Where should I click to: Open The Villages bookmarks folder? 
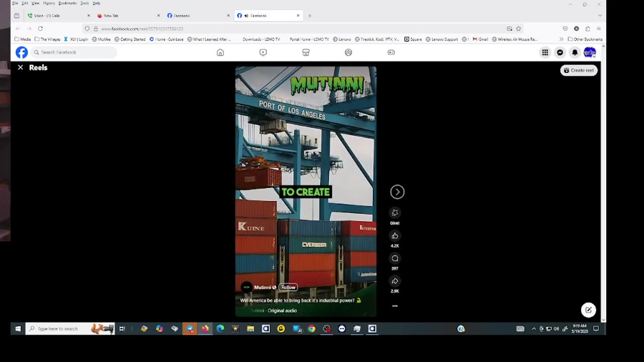[47, 39]
